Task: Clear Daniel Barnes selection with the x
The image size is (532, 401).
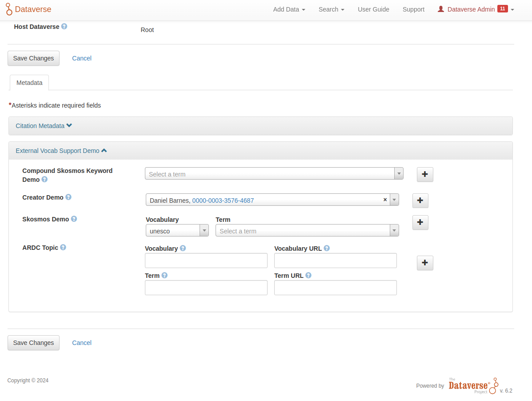Action: (x=385, y=200)
